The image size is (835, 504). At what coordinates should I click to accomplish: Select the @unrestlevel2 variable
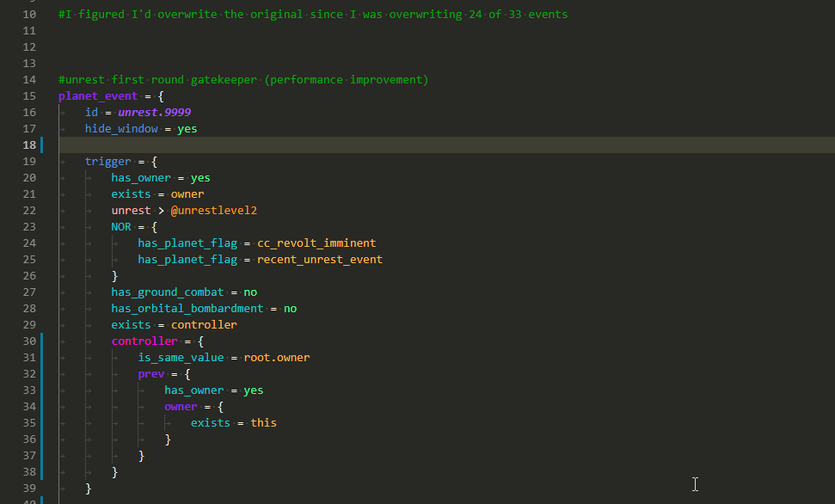(214, 211)
